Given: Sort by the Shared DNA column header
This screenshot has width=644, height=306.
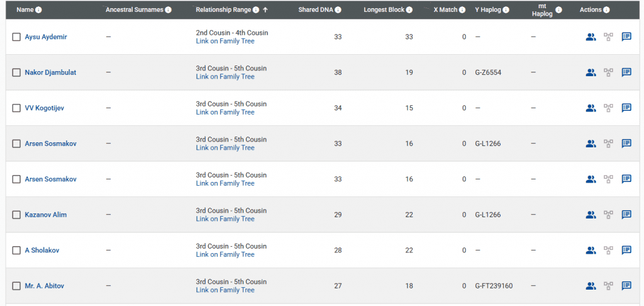Looking at the screenshot, I should pyautogui.click(x=316, y=10).
